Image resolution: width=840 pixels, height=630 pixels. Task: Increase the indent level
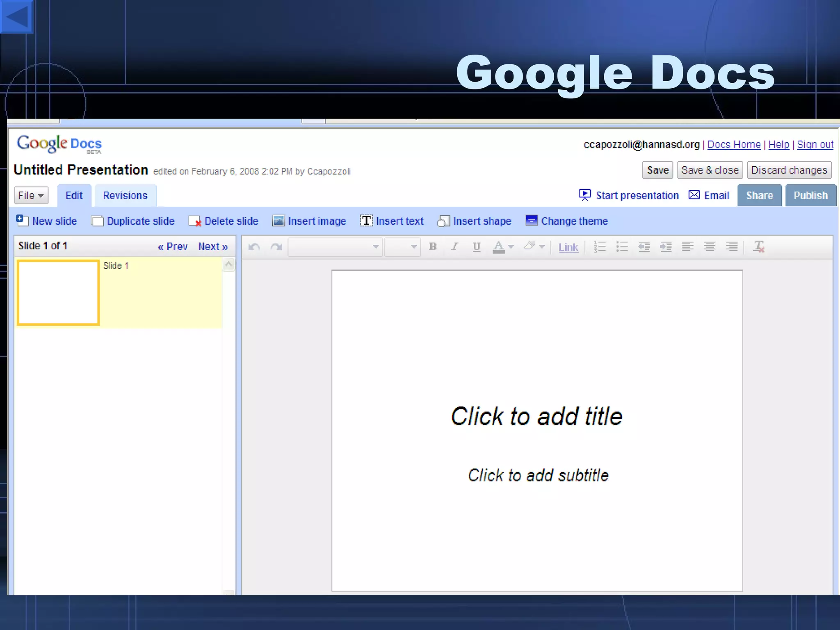tap(666, 247)
